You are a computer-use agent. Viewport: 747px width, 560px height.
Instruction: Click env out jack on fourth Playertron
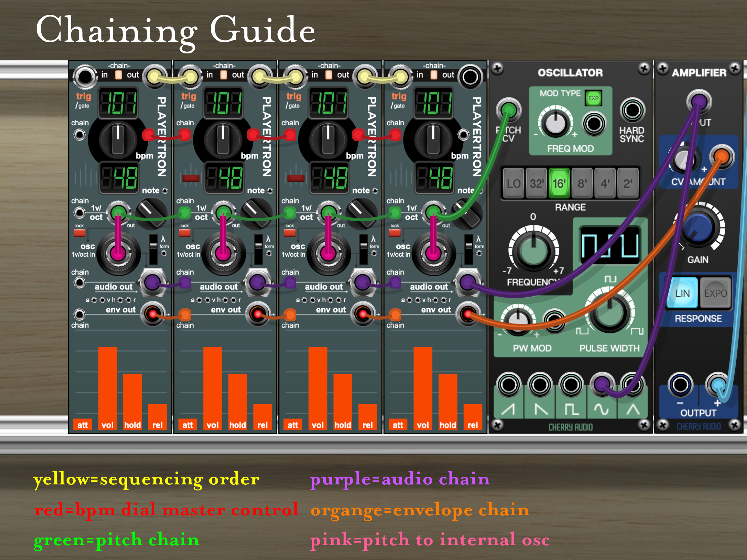[x=468, y=314]
